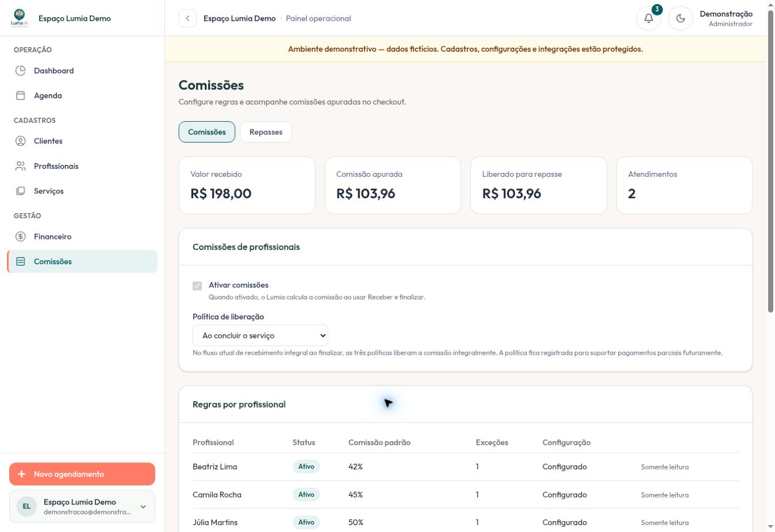Toggle dark mode moon icon
775x532 pixels.
tap(681, 18)
